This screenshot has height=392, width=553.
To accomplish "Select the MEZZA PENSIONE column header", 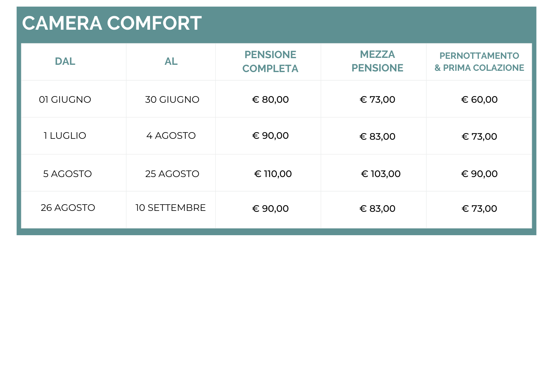I will pos(377,61).
